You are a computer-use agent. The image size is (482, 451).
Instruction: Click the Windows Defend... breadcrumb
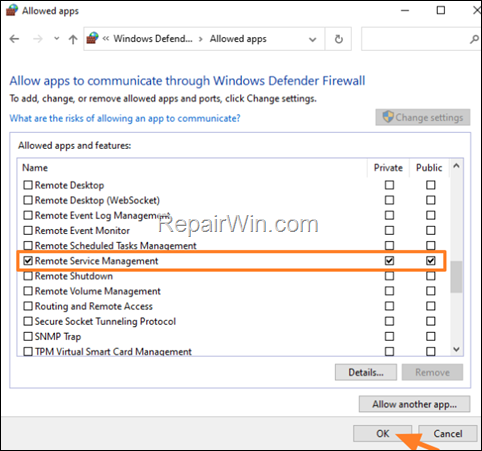pos(153,39)
